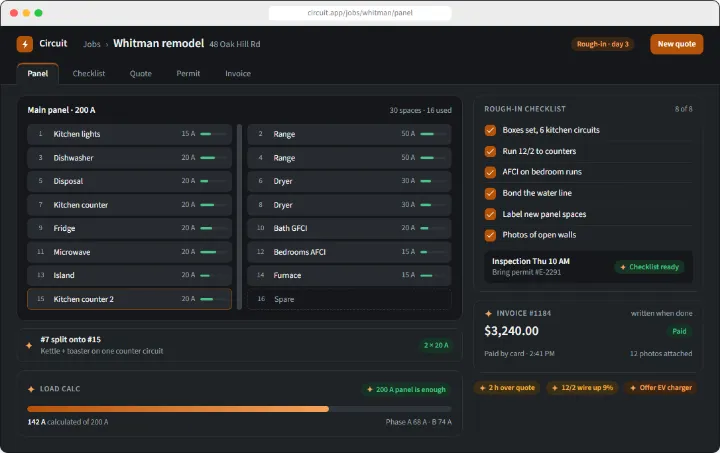Click the Checklist ready badge

click(649, 267)
